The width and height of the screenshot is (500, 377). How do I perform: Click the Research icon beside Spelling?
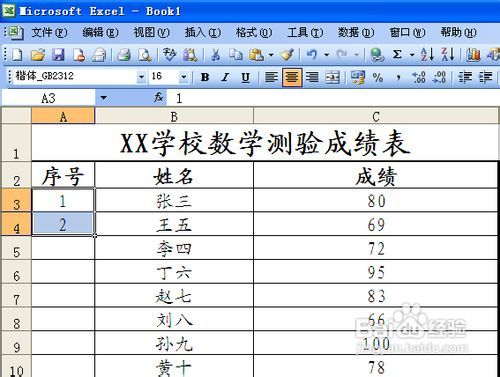[190, 55]
